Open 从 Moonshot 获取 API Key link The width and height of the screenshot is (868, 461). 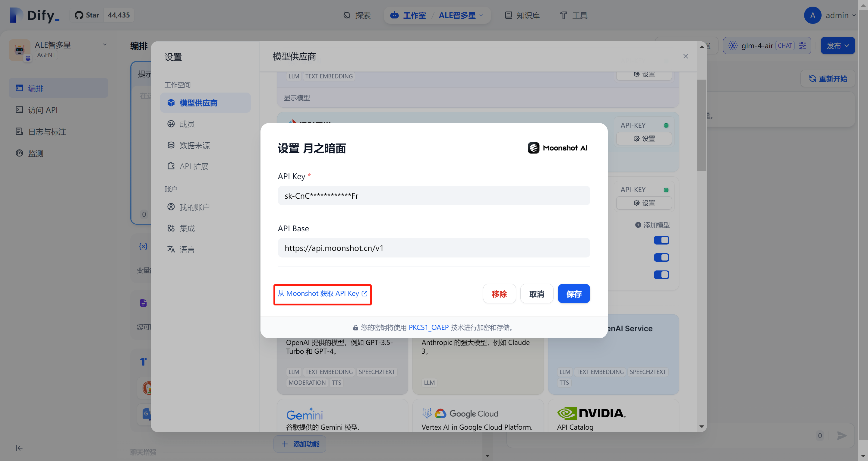click(x=322, y=294)
